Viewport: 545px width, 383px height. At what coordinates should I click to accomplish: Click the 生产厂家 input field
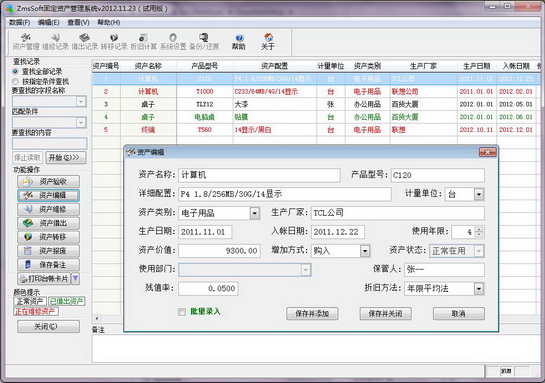click(398, 213)
